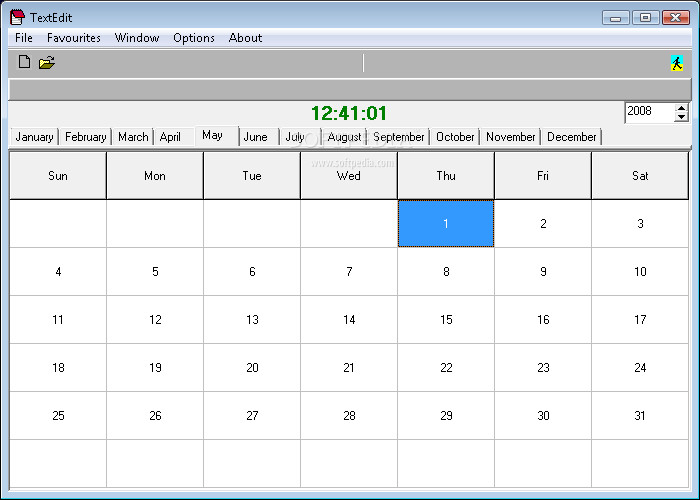
Task: Select day 26 in the calendar
Action: pos(155,416)
